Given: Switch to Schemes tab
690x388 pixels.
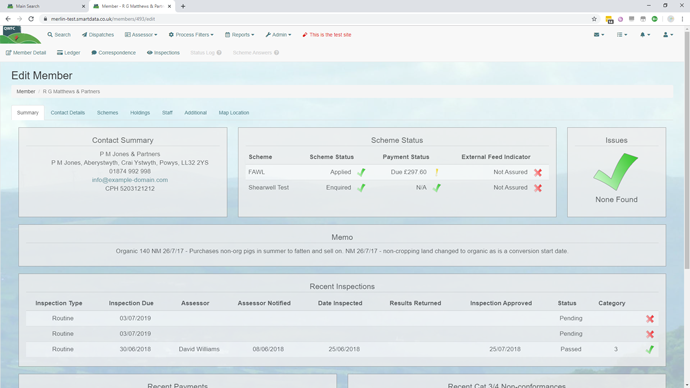Looking at the screenshot, I should pos(107,113).
